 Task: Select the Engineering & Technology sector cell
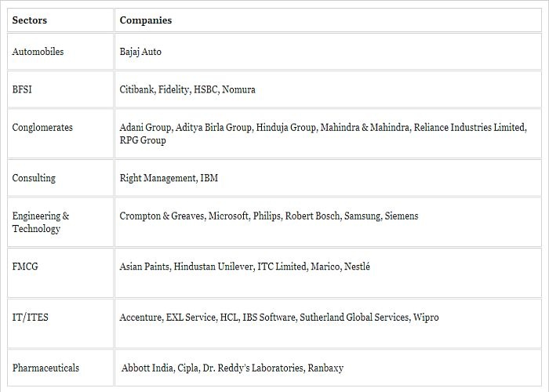[60, 222]
